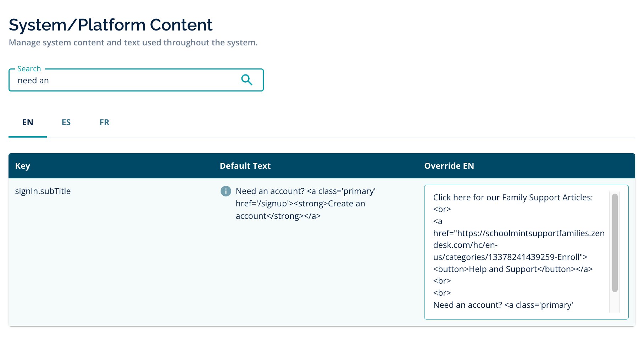Click the Default Text column header
This screenshot has width=644, height=339.
pyautogui.click(x=245, y=166)
